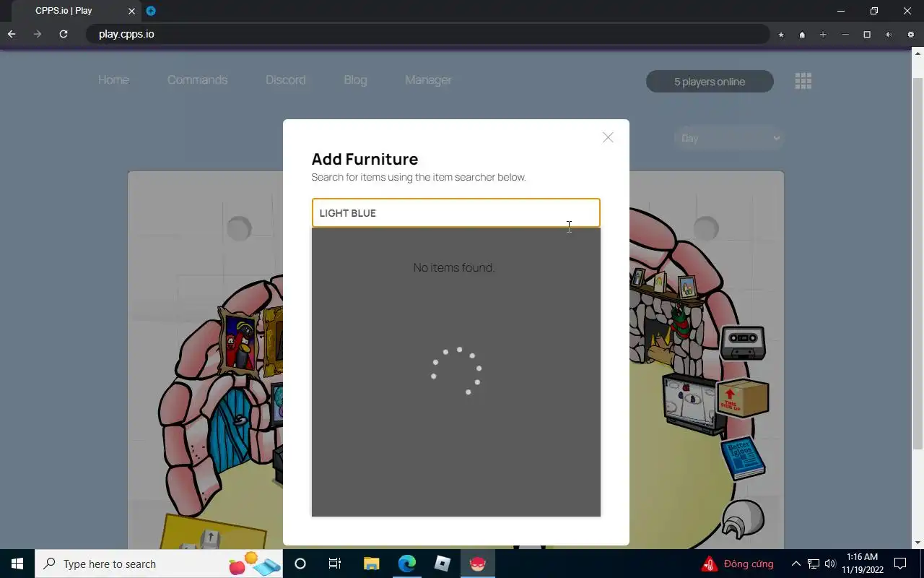The width and height of the screenshot is (924, 578).
Task: Open the Manager link
Action: click(428, 80)
